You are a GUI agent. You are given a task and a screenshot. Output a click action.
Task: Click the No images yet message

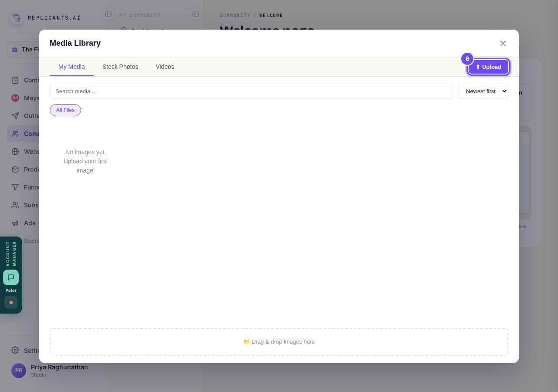click(x=86, y=161)
